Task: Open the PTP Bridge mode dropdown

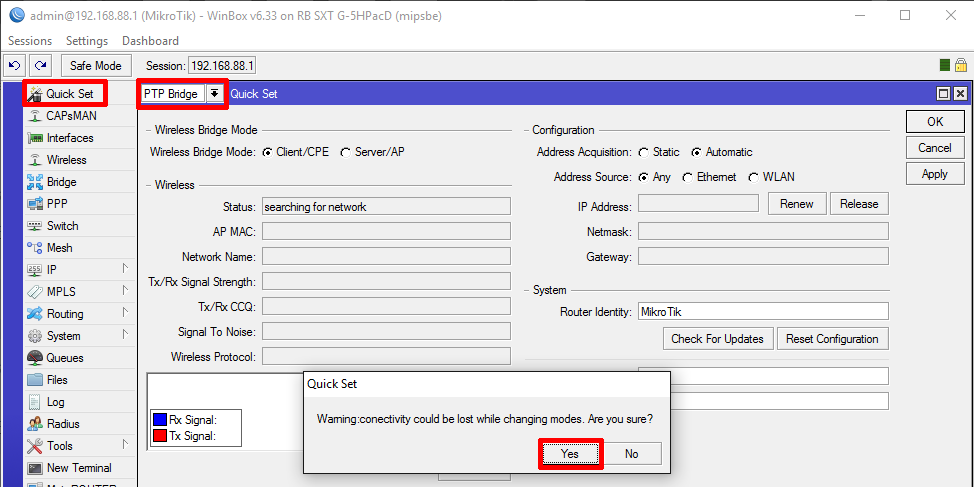Action: point(214,94)
